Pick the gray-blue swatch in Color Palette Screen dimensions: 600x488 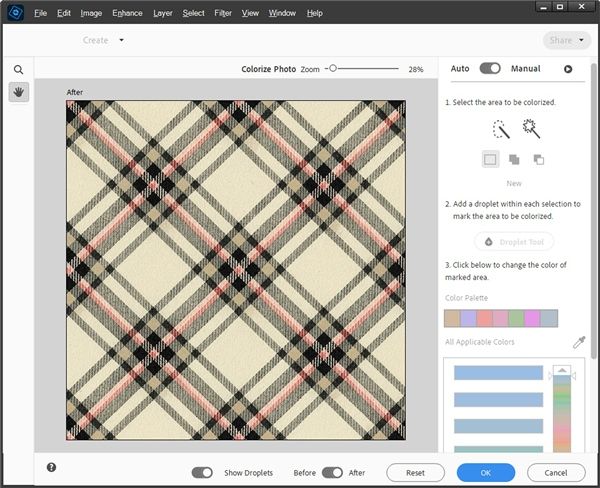click(x=549, y=318)
